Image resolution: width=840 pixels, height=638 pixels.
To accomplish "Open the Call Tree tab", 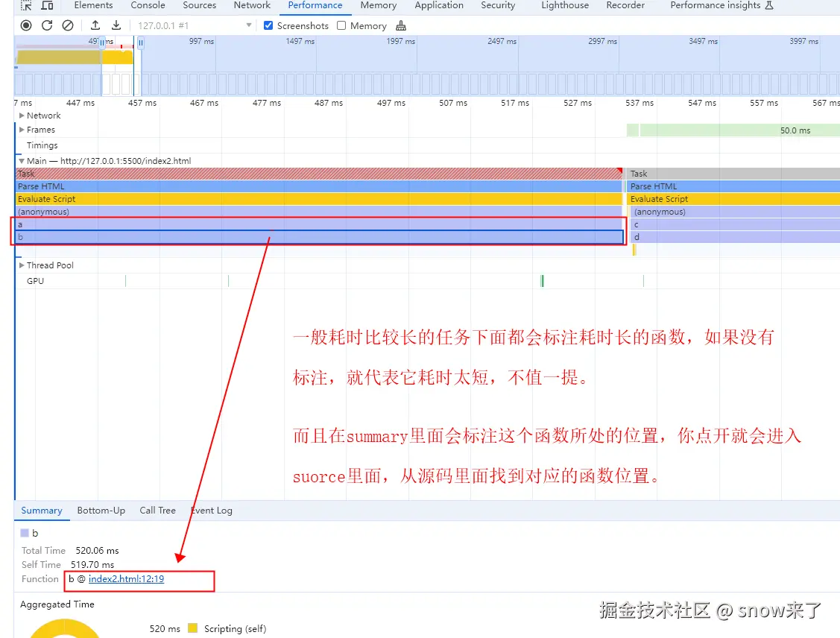I will (157, 511).
